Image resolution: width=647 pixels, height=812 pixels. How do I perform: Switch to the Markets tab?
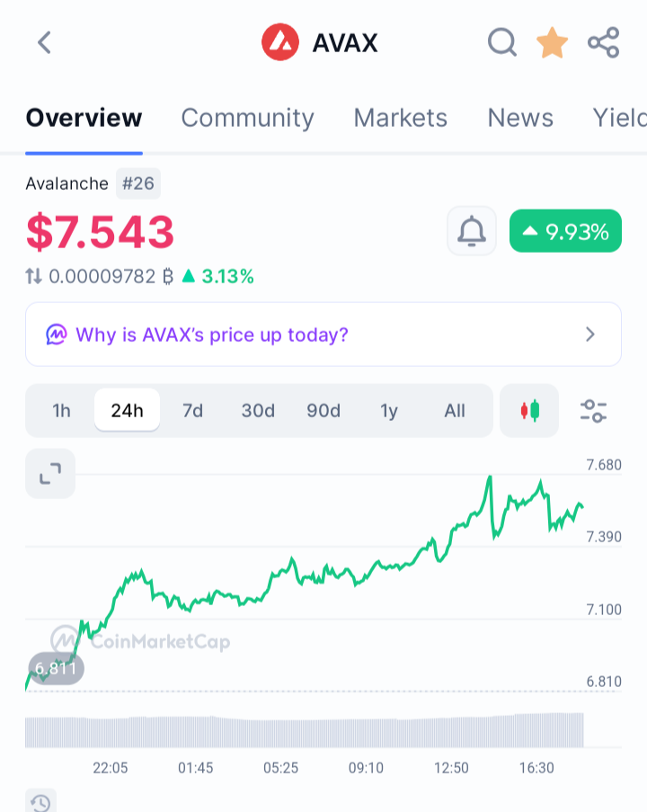point(400,118)
